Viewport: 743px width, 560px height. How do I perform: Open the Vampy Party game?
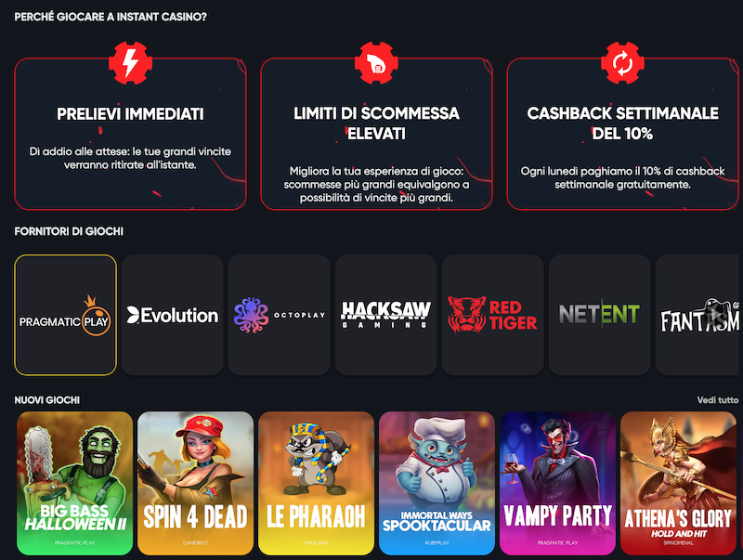point(558,483)
